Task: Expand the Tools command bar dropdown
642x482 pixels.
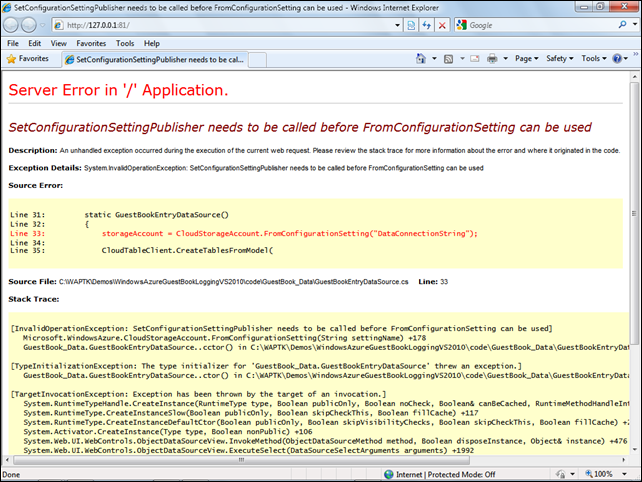Action: click(593, 59)
